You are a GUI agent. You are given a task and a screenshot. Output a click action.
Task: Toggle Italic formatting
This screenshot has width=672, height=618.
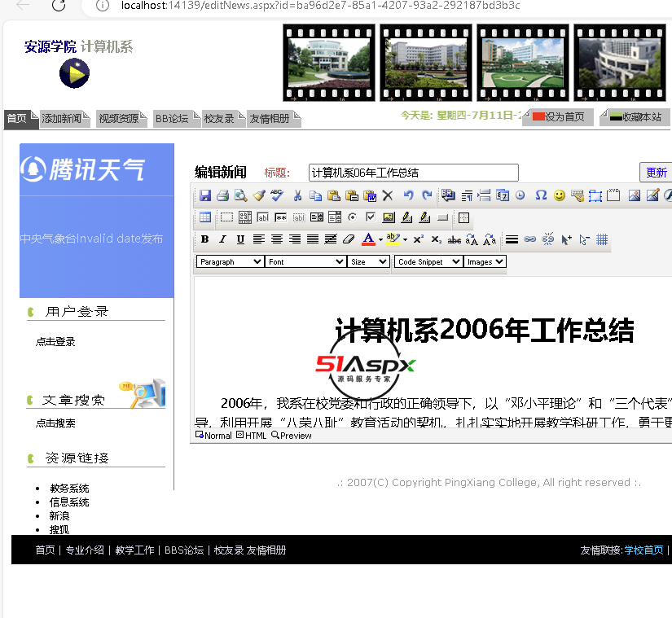222,239
